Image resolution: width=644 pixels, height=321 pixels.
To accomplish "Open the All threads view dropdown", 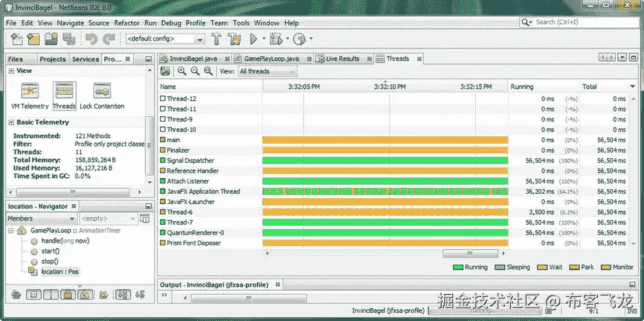I will 267,71.
